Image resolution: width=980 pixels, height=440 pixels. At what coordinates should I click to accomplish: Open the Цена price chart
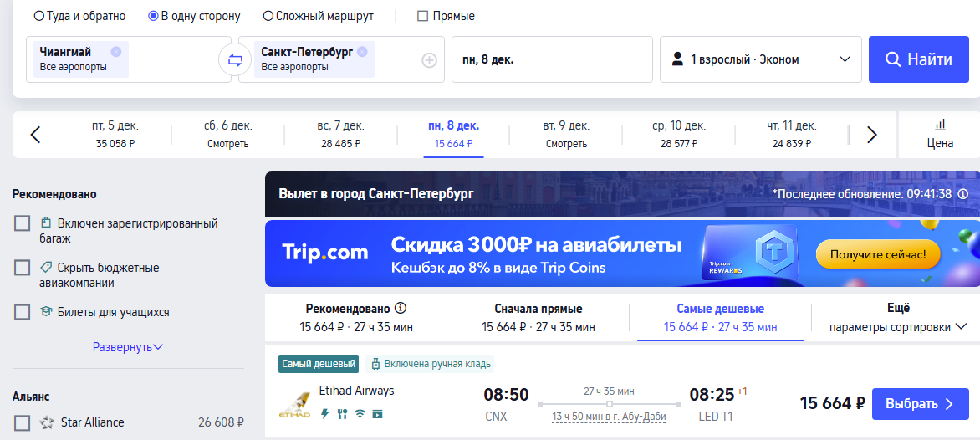940,134
